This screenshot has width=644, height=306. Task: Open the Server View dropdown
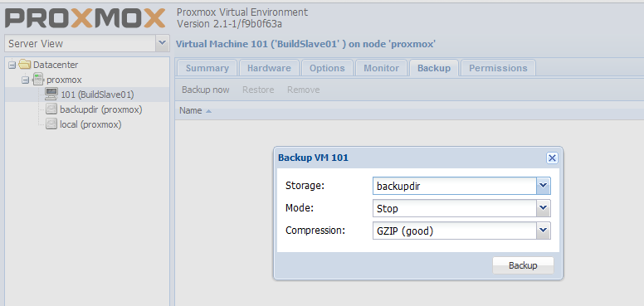[162, 43]
